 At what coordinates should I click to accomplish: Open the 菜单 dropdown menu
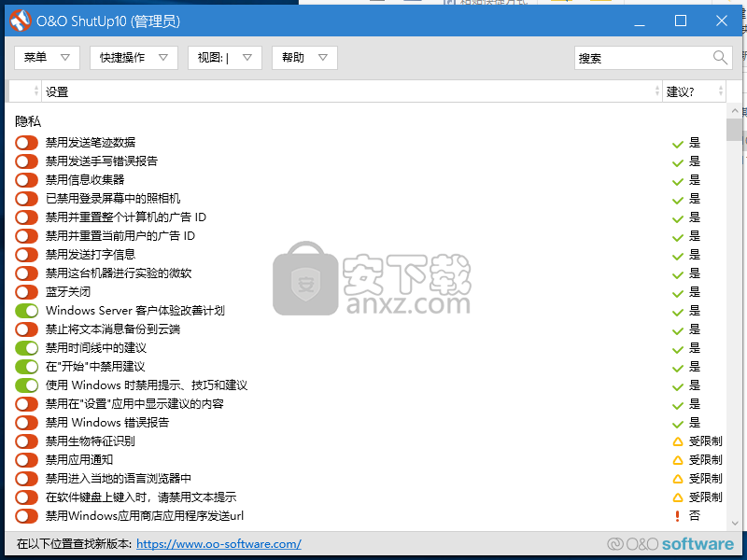click(47, 58)
